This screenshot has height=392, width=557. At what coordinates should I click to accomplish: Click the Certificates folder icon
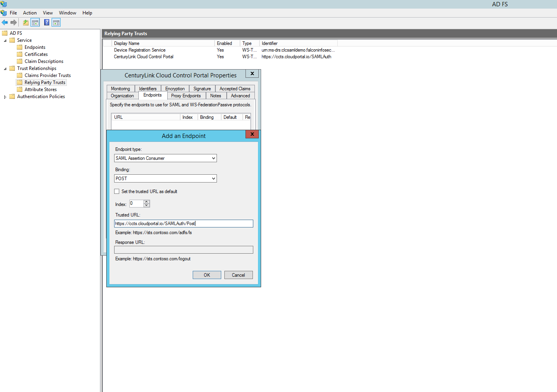click(x=20, y=54)
